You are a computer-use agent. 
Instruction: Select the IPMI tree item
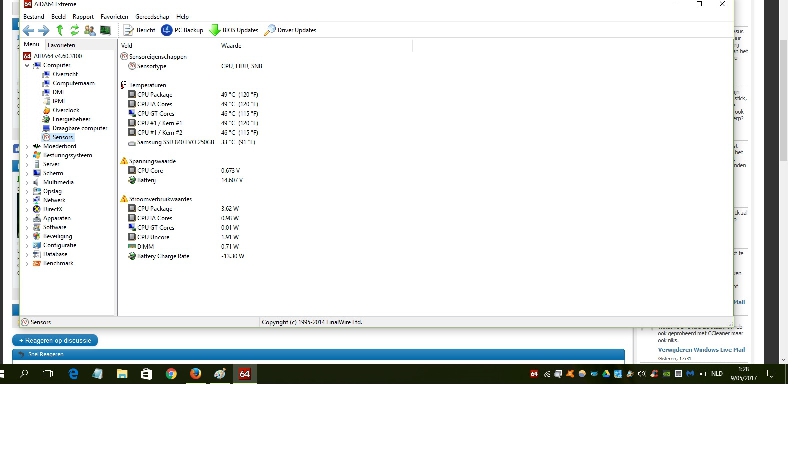53,101
